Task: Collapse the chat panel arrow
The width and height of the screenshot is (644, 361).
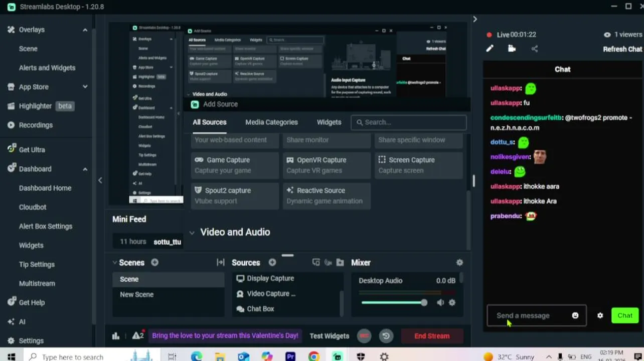Action: 474,19
